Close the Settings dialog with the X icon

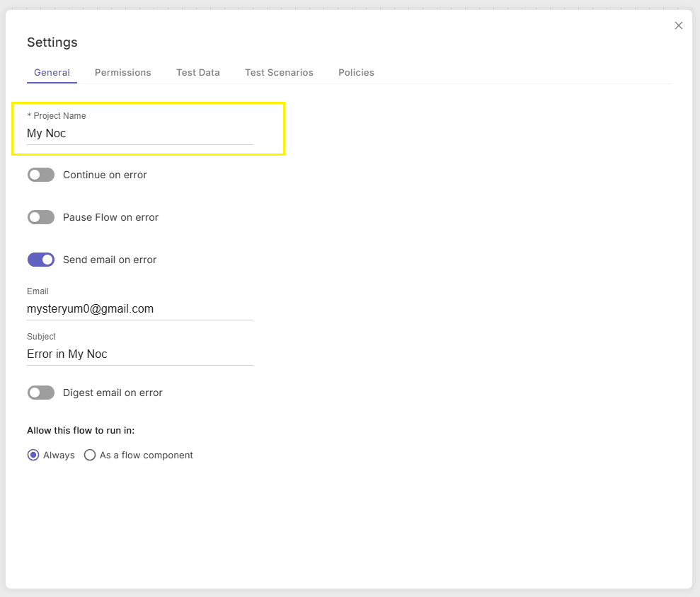[x=679, y=25]
